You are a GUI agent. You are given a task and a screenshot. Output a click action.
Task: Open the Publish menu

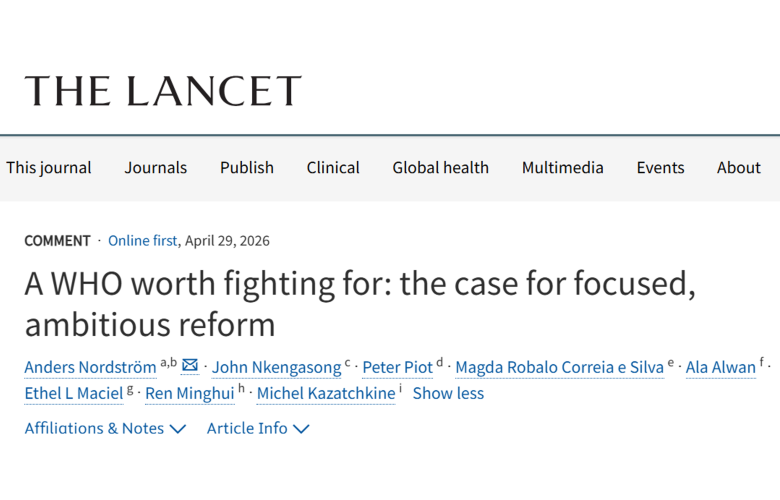point(247,168)
